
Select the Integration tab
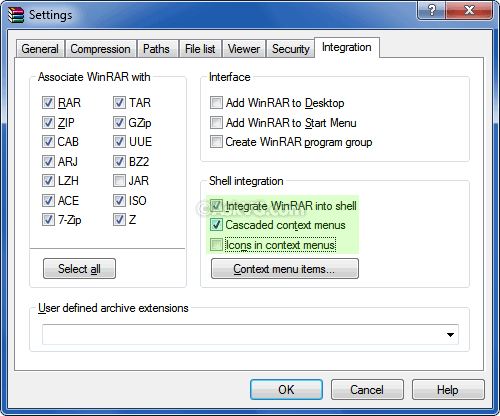click(x=347, y=47)
